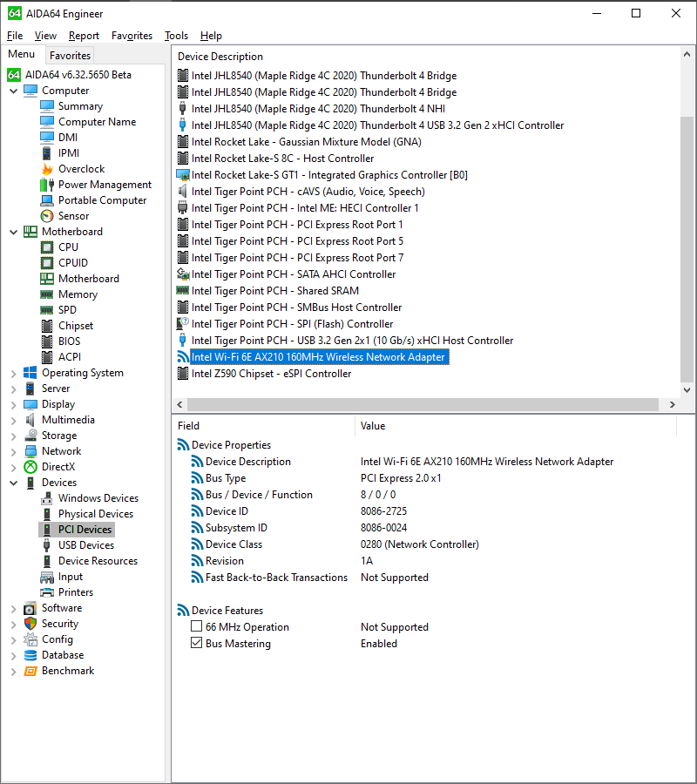Select the Windows Devices tree item
This screenshot has width=697, height=784.
(98, 498)
